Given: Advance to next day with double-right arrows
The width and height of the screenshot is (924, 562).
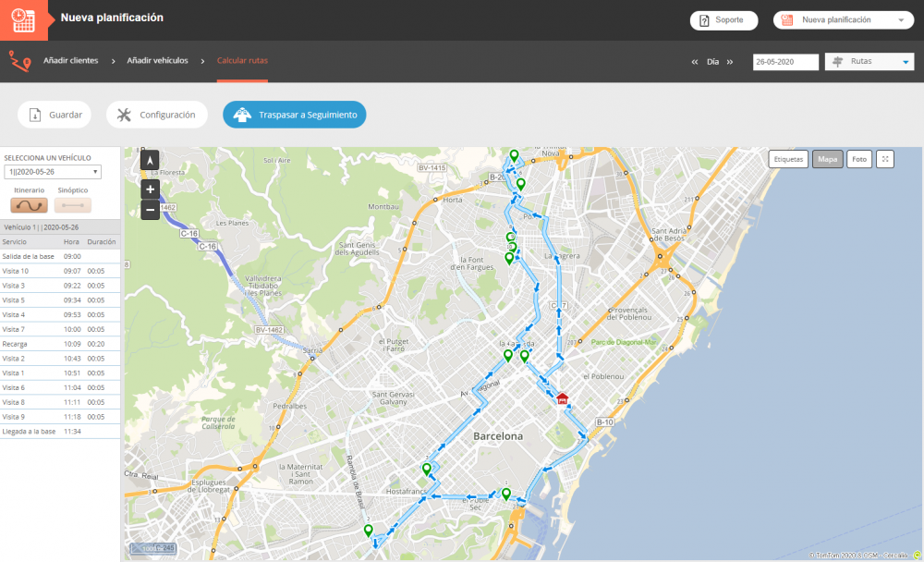Looking at the screenshot, I should (x=730, y=62).
